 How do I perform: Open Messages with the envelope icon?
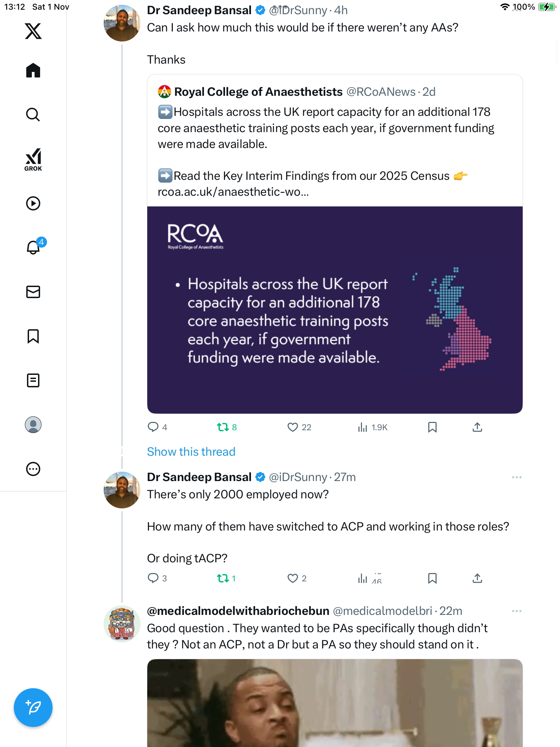[x=33, y=292]
